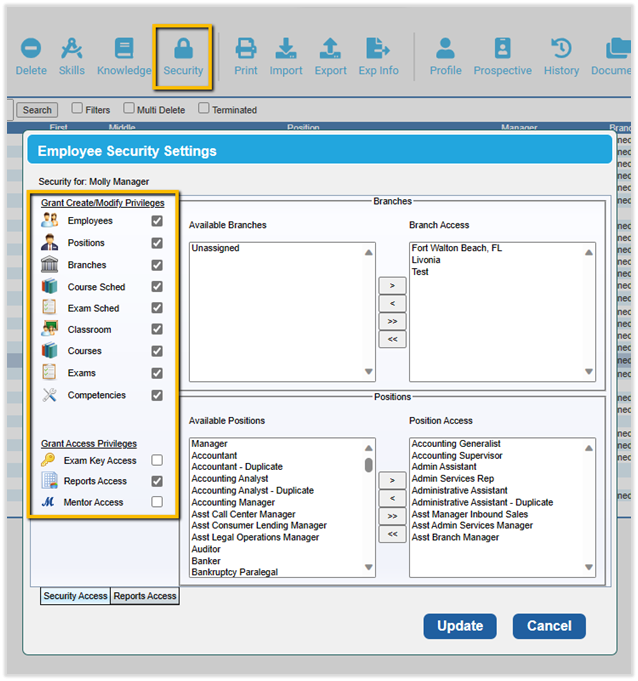Click the Print toolbar icon
638x681 pixels.
click(x=245, y=49)
